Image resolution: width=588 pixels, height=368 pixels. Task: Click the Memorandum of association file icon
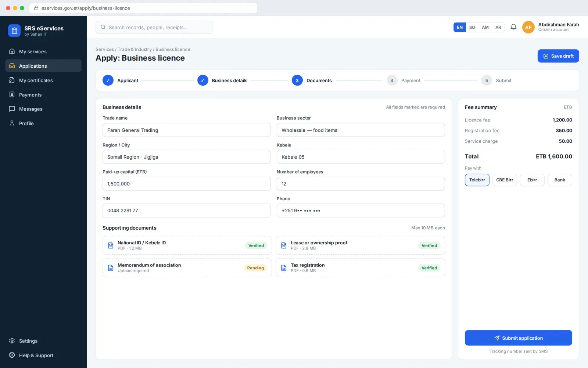tap(110, 268)
